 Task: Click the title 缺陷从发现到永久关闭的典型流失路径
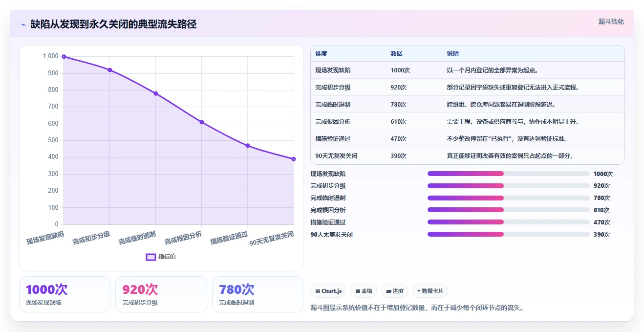(x=113, y=24)
